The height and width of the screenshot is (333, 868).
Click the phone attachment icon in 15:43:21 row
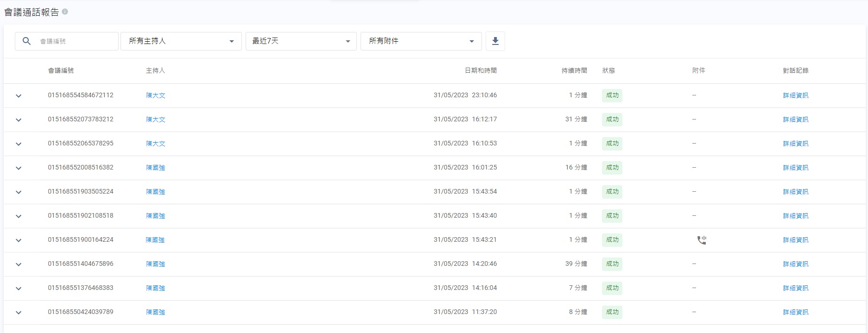(x=702, y=240)
